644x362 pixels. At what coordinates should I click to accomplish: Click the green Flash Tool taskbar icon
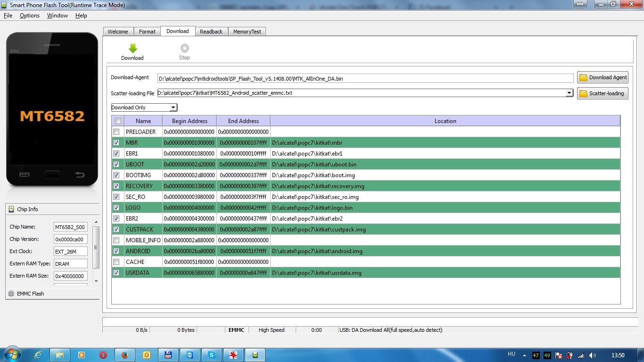[x=255, y=355]
